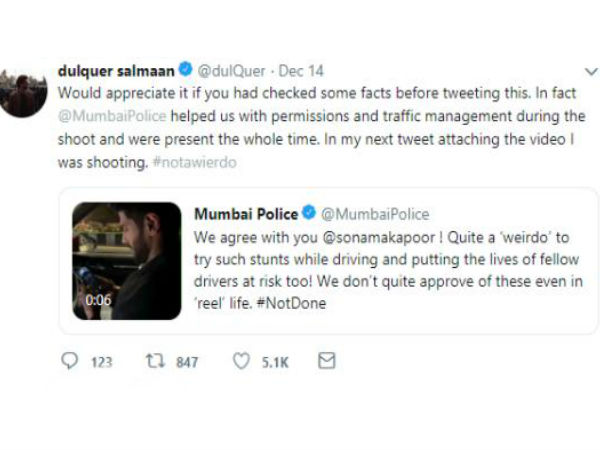Click the 847 retweet count
The height and width of the screenshot is (450, 600).
point(187,363)
